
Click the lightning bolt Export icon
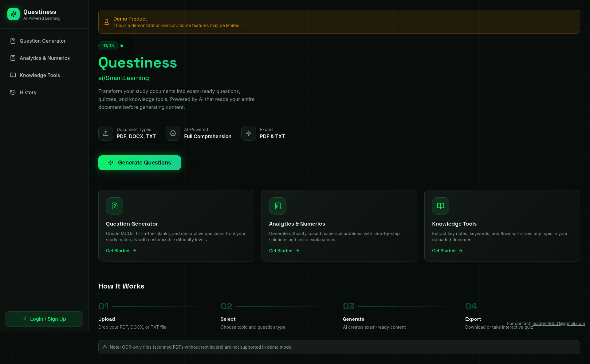[x=248, y=133]
